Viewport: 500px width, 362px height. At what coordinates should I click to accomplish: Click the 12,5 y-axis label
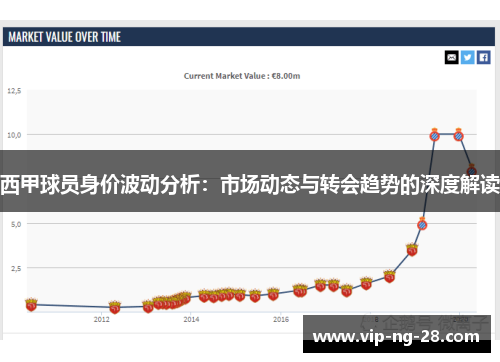(x=14, y=91)
